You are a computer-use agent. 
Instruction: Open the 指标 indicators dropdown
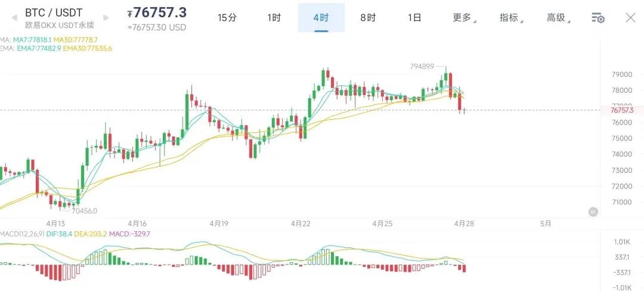[x=510, y=18]
